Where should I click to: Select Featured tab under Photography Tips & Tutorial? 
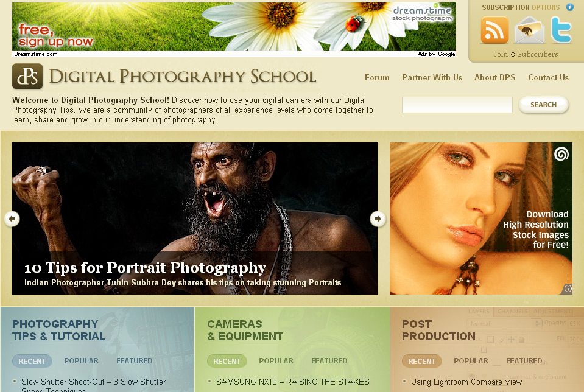point(134,361)
